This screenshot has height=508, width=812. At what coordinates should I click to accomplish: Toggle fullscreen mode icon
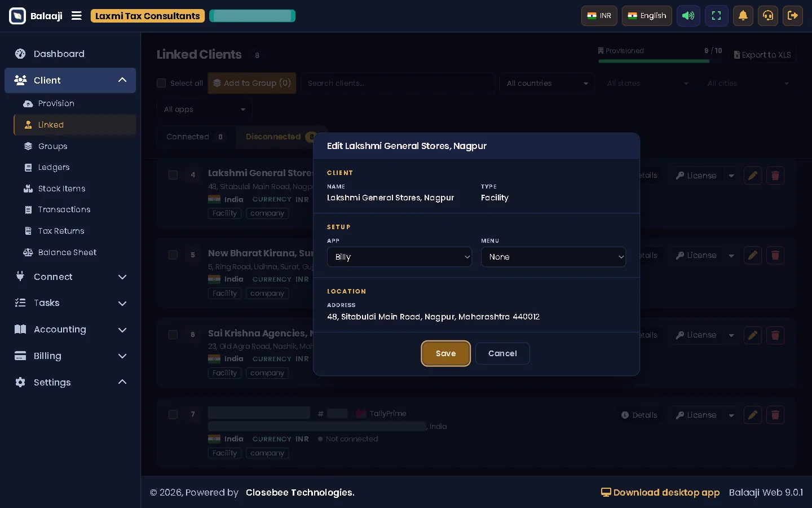716,16
